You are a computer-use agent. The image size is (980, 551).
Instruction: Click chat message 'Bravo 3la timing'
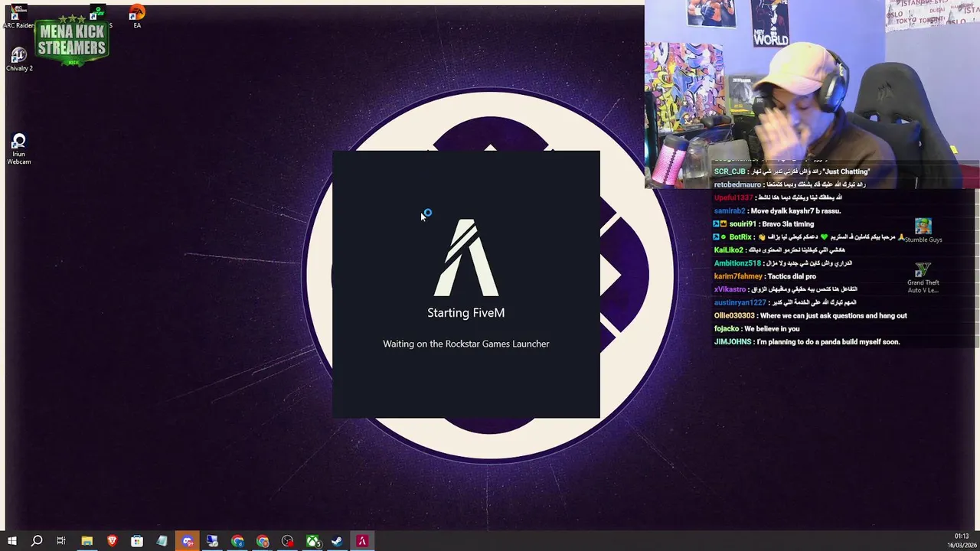(x=788, y=224)
